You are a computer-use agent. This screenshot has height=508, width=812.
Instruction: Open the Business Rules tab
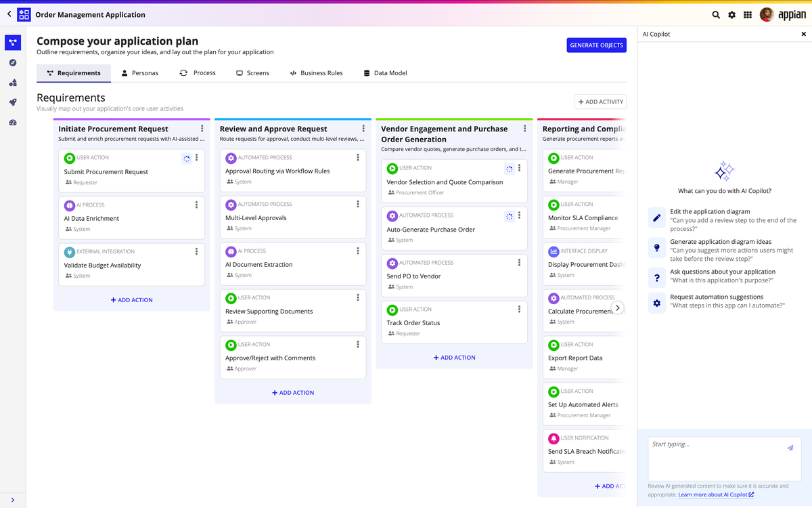pos(316,72)
